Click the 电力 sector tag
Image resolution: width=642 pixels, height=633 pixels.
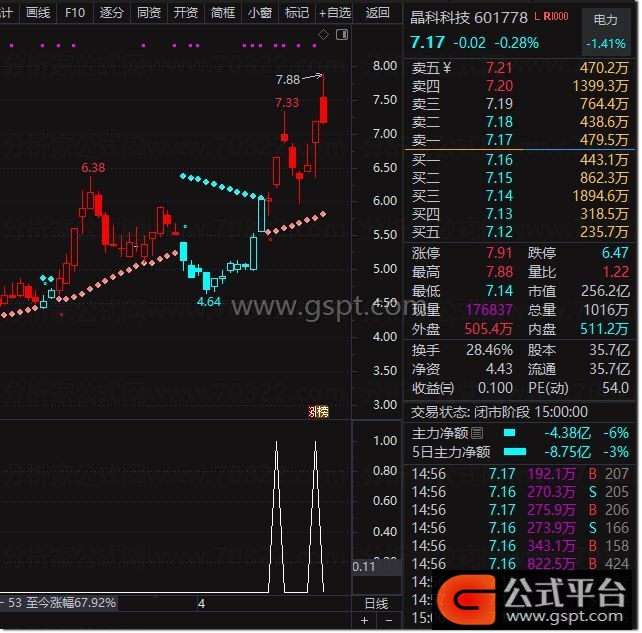[605, 18]
